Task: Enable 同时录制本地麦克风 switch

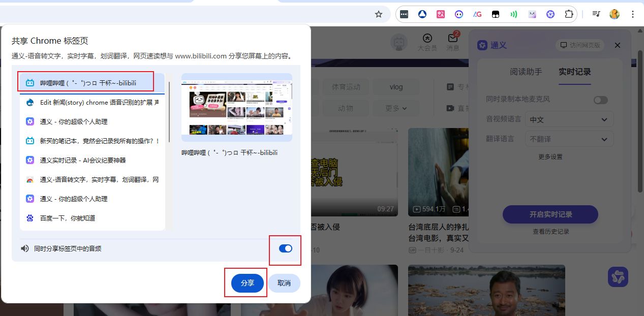Action: point(600,100)
